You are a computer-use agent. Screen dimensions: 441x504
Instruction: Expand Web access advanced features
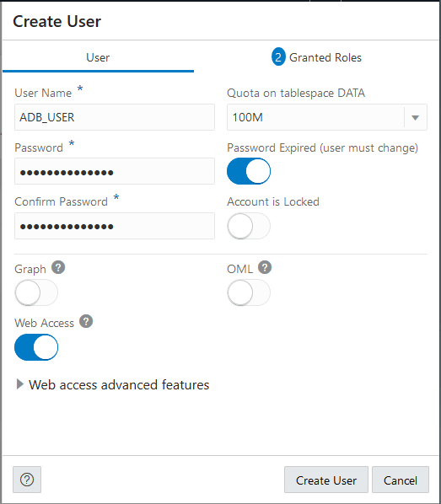pos(113,385)
